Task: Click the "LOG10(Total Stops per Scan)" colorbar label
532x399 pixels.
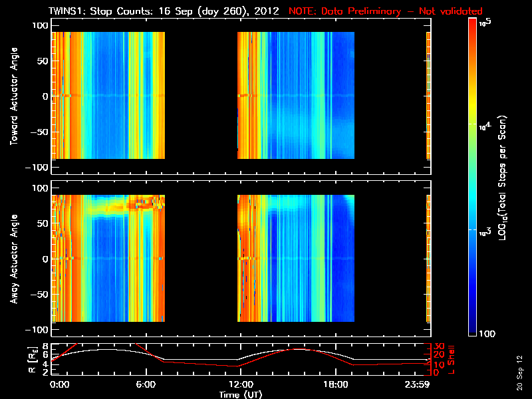Action: pyautogui.click(x=503, y=178)
